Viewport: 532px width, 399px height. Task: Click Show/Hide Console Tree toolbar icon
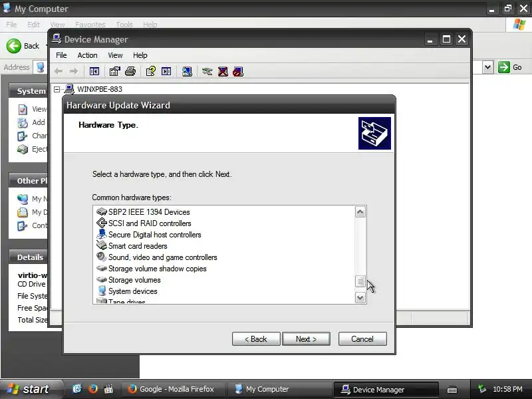(x=94, y=71)
